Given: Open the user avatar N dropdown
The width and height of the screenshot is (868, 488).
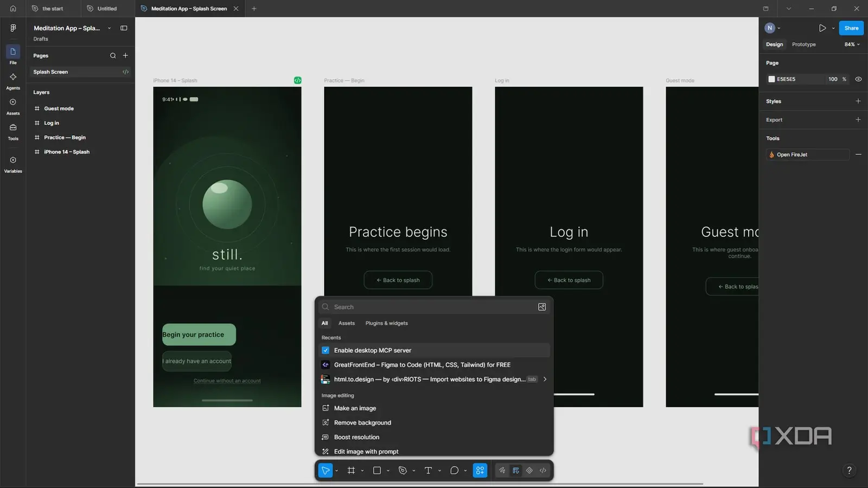Looking at the screenshot, I should [773, 28].
